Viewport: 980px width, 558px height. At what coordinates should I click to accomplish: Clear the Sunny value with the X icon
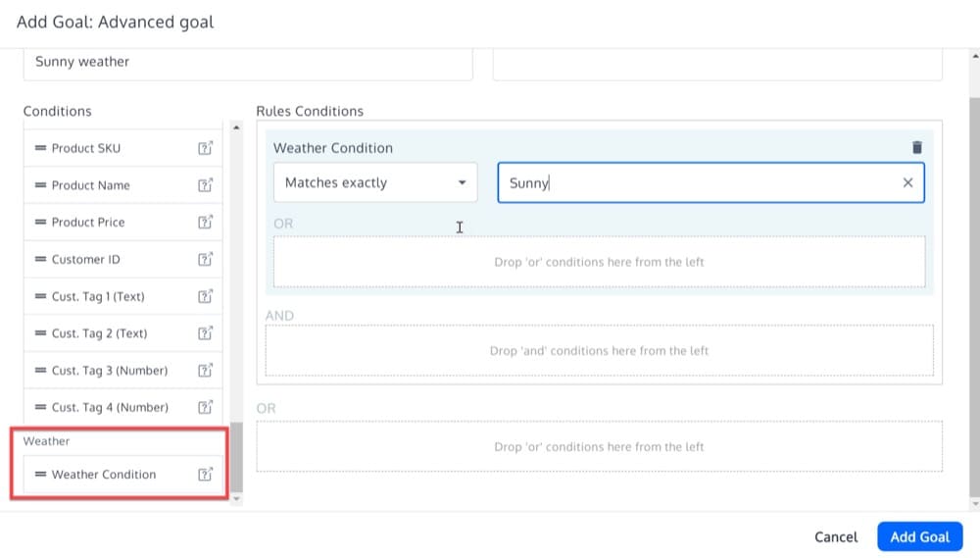907,182
